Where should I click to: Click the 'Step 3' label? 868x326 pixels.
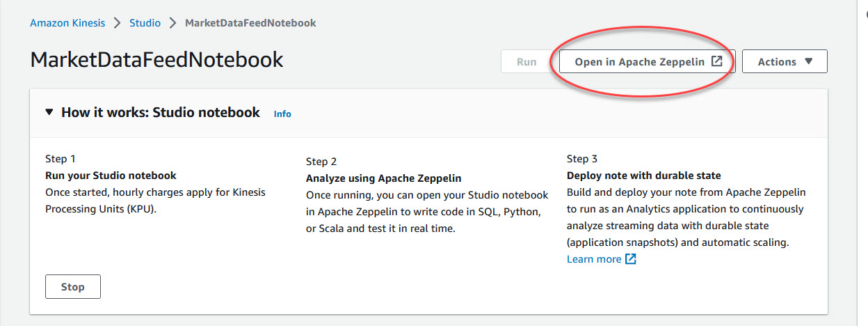582,159
